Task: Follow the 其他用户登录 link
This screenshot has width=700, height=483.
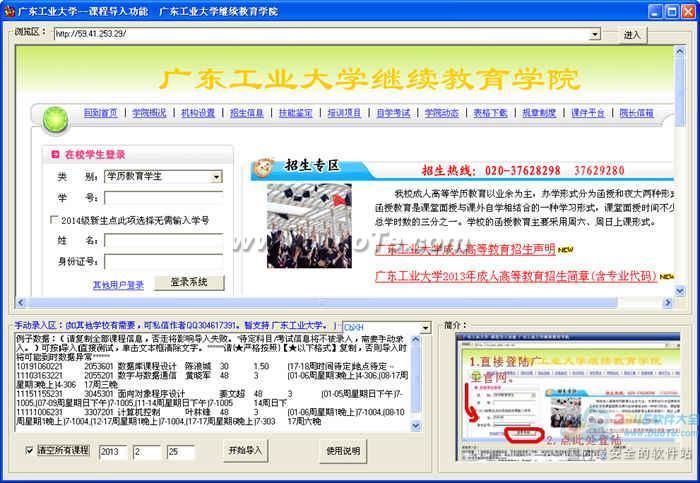Action: (x=118, y=285)
